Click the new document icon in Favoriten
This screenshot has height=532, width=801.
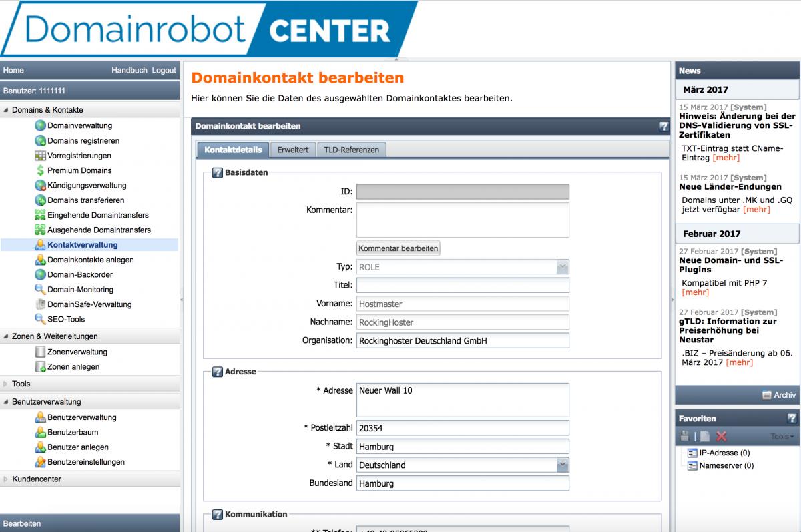tap(705, 437)
